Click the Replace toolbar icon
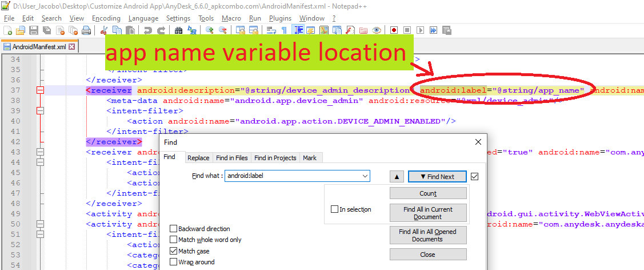 coord(192,30)
